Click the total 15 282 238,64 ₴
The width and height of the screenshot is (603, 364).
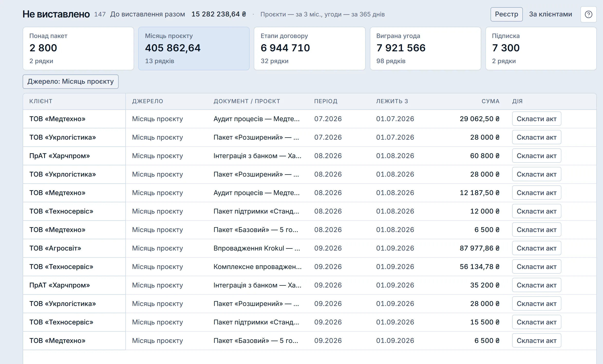(219, 14)
